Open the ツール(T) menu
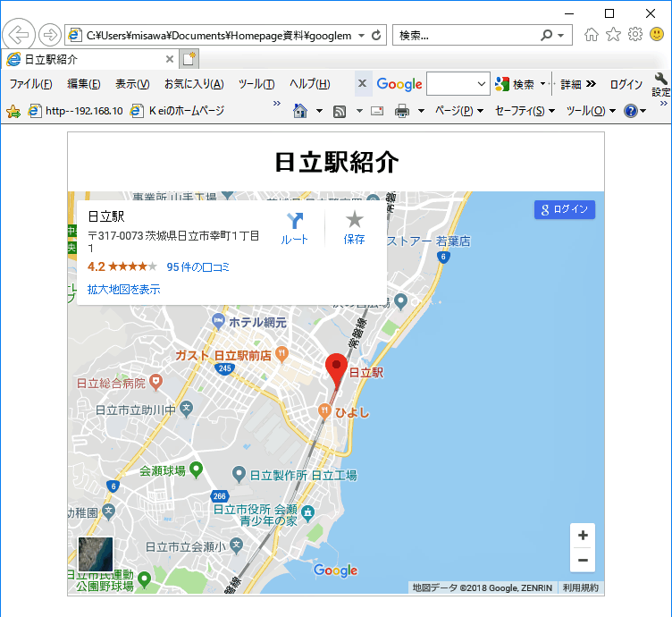The image size is (672, 617). [x=256, y=84]
